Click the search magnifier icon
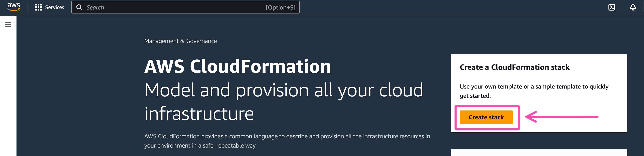Image resolution: width=644 pixels, height=156 pixels. pos(79,7)
